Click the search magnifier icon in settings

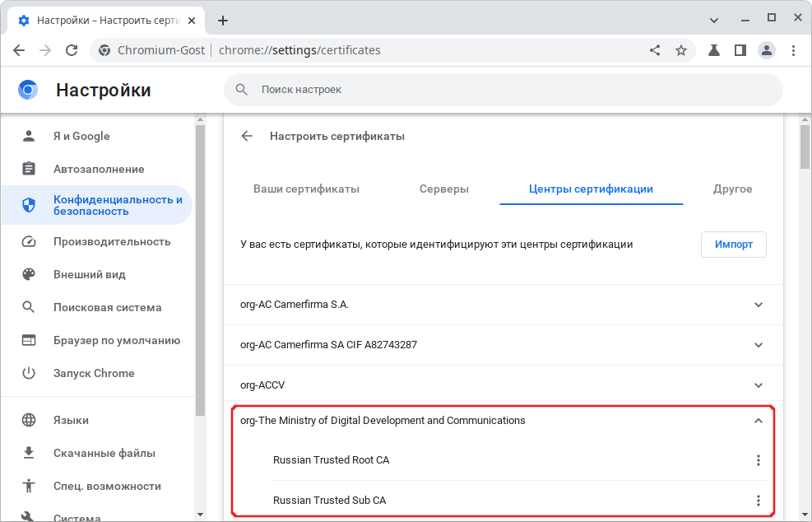tap(241, 89)
